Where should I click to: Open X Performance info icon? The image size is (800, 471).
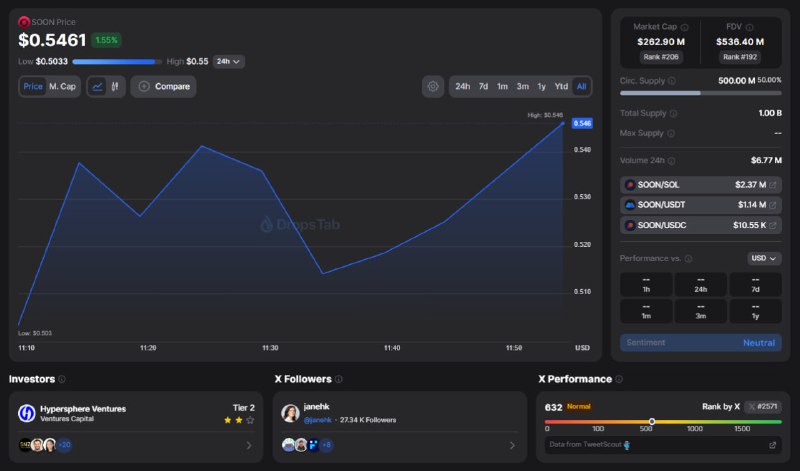[619, 379]
